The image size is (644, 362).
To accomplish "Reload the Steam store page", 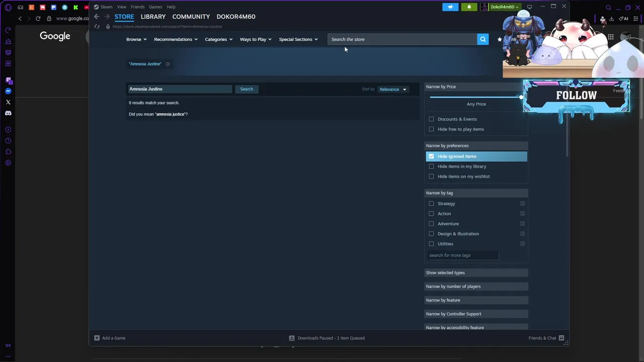I will [97, 27].
